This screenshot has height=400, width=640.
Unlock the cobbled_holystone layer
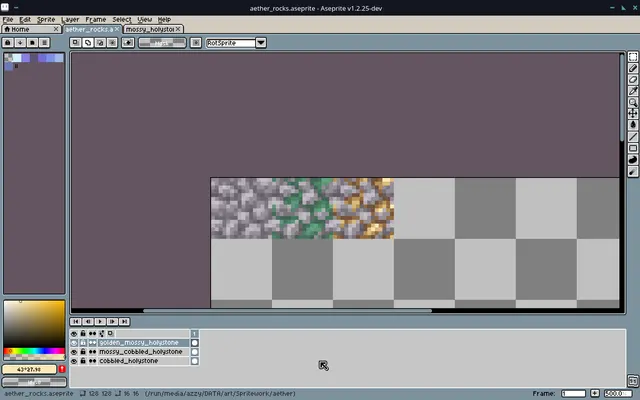click(x=83, y=361)
